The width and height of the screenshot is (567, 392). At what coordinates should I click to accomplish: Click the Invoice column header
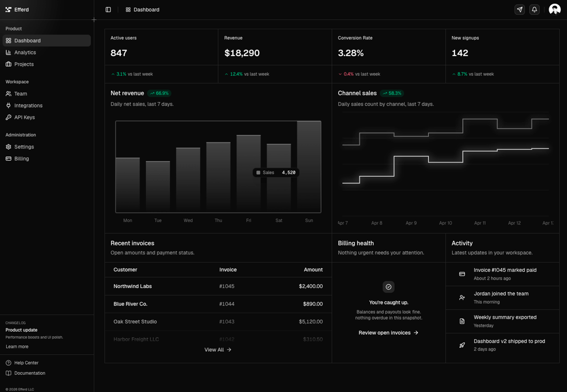[228, 270]
